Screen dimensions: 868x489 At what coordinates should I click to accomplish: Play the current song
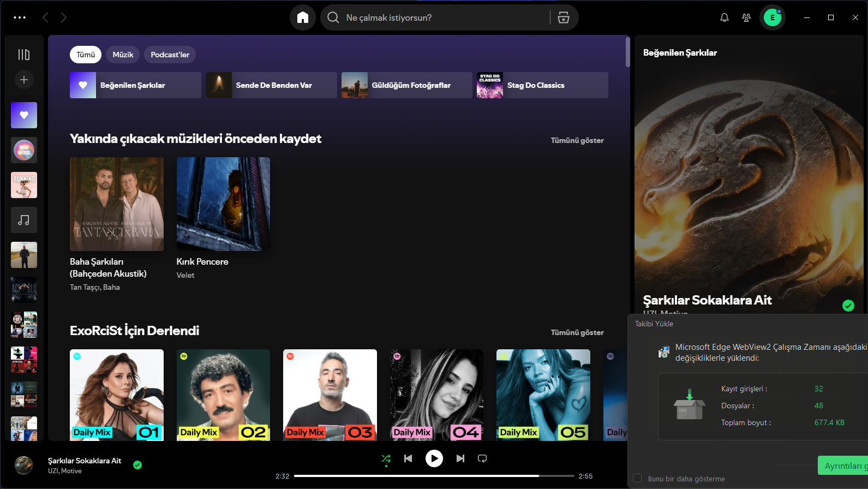coord(434,458)
